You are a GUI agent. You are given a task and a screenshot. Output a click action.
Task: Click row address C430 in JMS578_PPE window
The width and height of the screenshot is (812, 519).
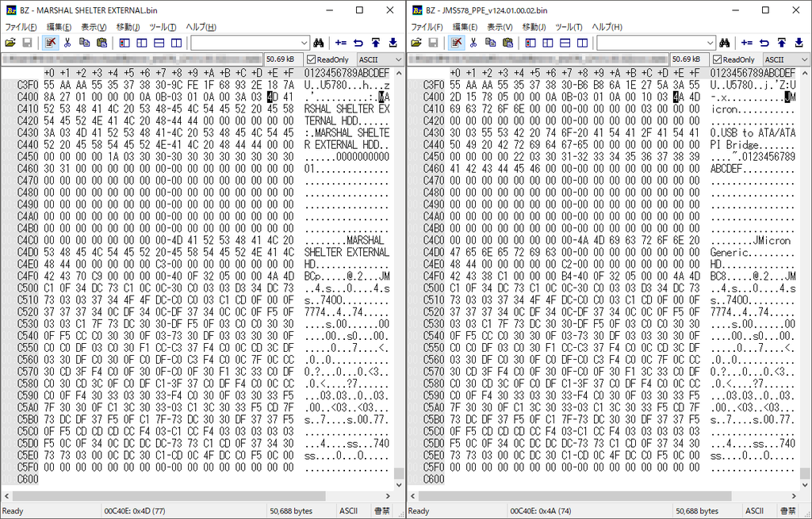coord(434,132)
